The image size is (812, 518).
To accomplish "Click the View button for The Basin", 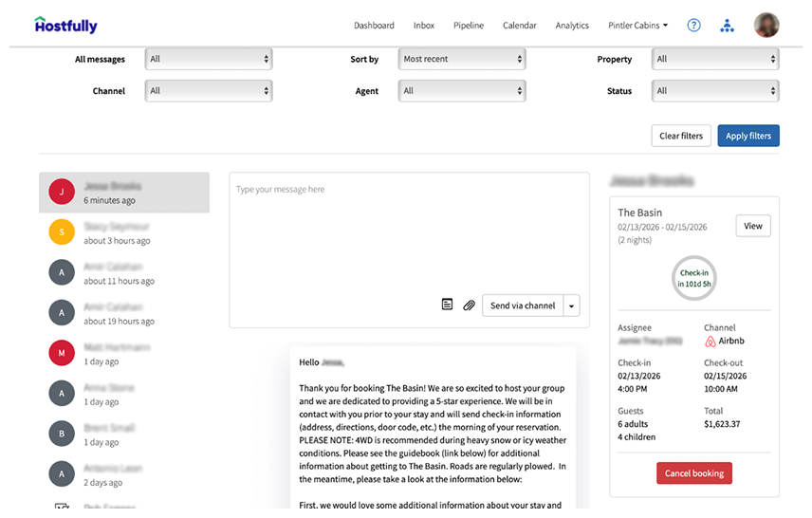I will point(752,226).
